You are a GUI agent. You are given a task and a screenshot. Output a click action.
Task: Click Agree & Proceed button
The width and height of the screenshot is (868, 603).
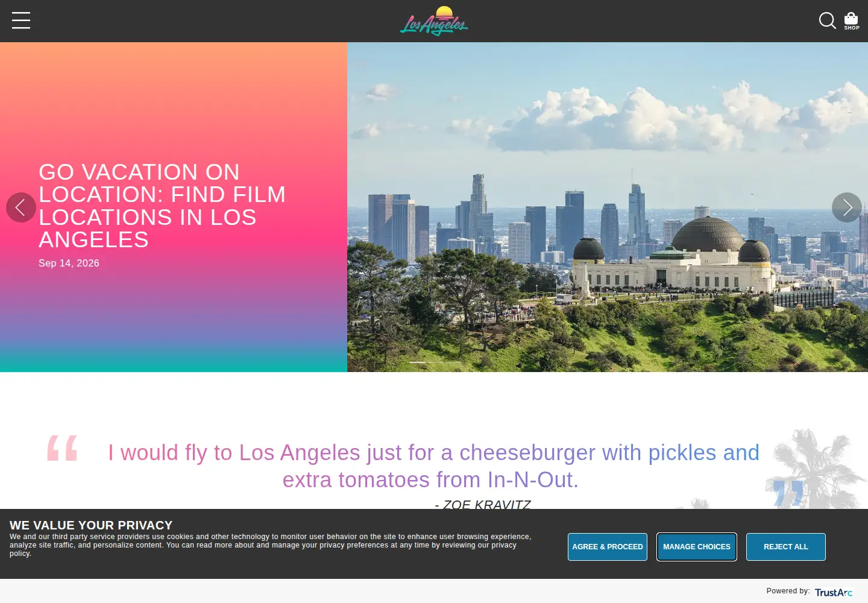click(x=608, y=547)
